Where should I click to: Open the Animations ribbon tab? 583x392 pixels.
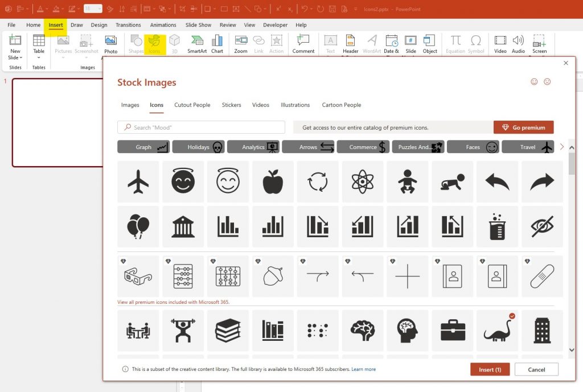point(163,25)
